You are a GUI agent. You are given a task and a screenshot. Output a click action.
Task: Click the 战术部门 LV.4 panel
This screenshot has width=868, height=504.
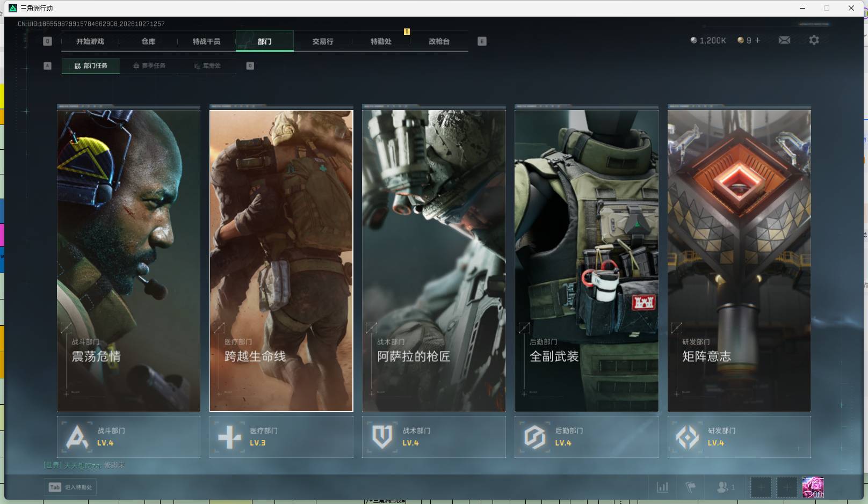click(x=434, y=437)
